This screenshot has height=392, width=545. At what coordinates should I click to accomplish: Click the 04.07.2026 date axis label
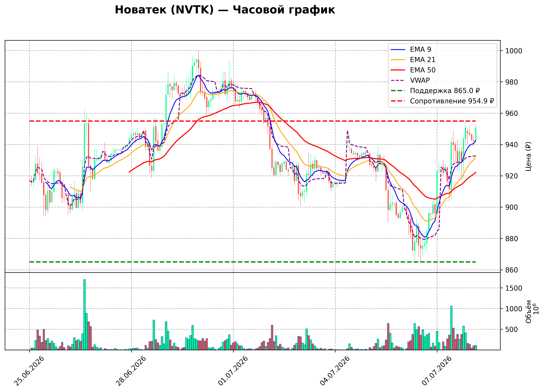tap(335, 371)
